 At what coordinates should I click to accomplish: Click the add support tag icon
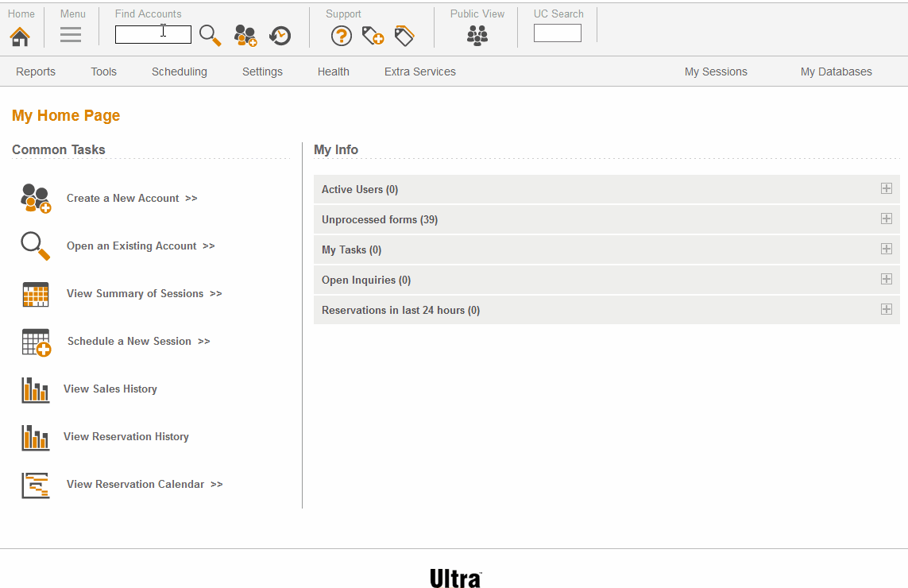(373, 36)
